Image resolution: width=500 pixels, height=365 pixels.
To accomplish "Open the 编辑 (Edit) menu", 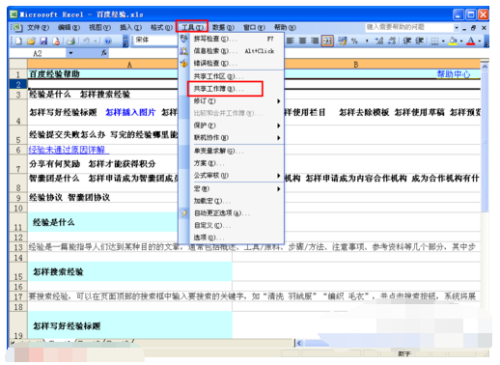I will pyautogui.click(x=69, y=27).
